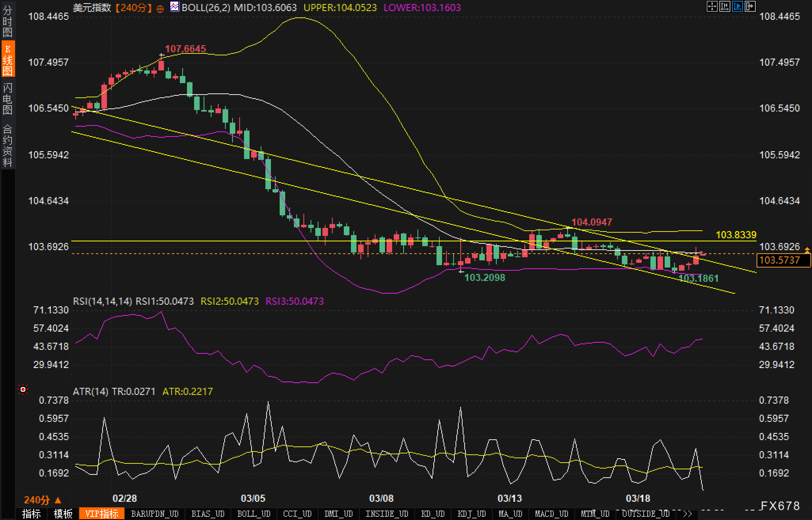Click the crosshair cursor icon at top right
Screen dimensions: 812x520
[x=712, y=6]
